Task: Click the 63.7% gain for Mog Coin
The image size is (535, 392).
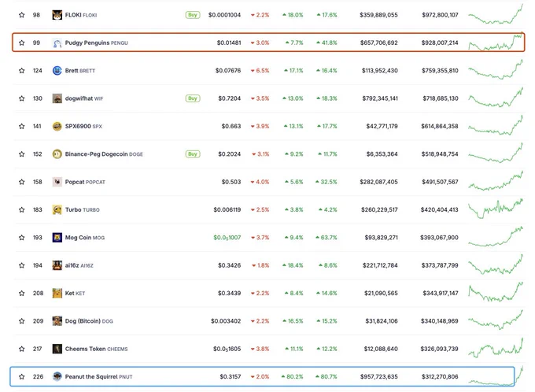Action: [327, 238]
